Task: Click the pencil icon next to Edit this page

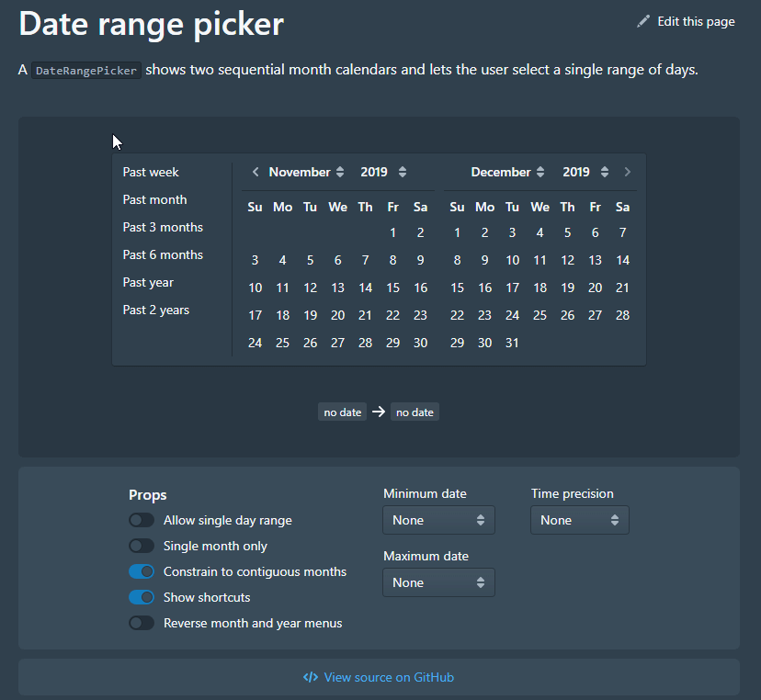Action: (642, 20)
